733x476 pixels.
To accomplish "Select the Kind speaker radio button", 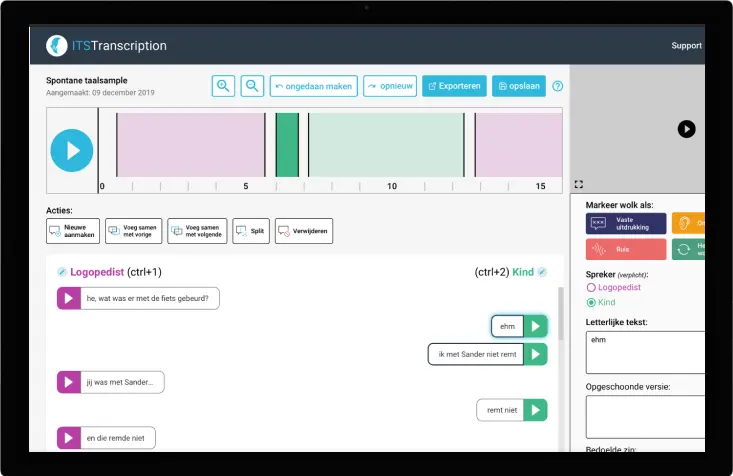I will pos(591,302).
